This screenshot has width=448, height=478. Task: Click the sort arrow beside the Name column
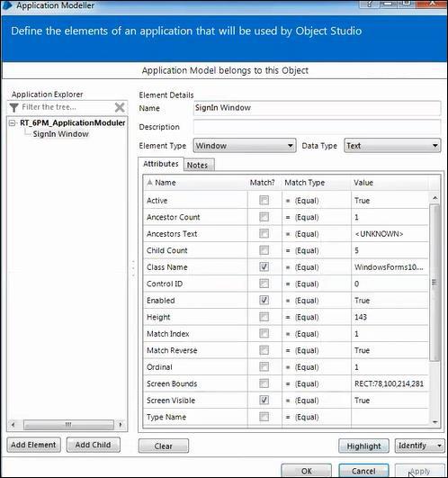pos(149,183)
